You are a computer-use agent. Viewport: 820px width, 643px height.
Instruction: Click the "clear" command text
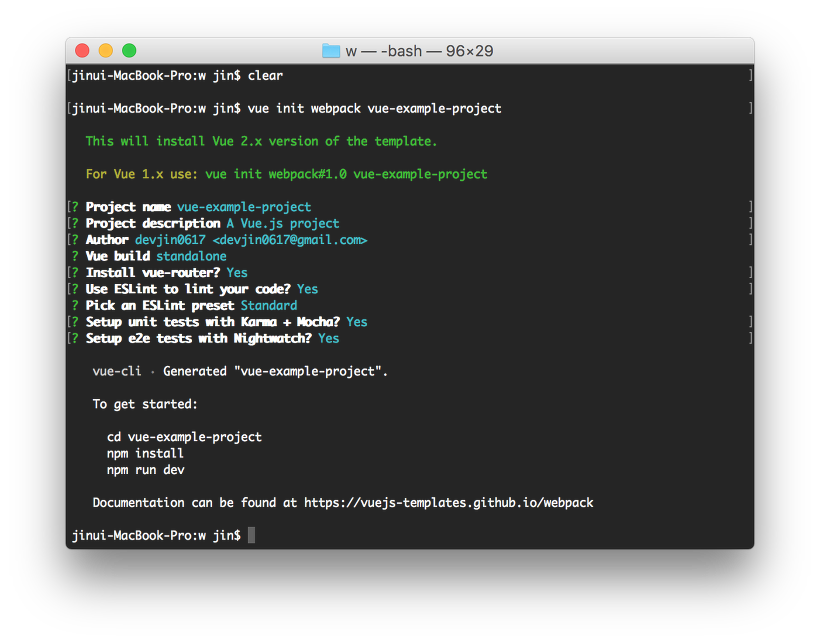pyautogui.click(x=265, y=76)
